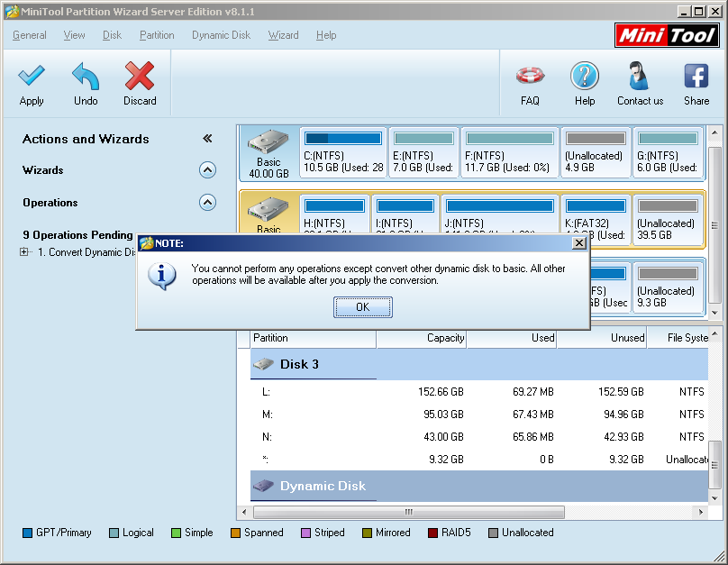Click the info icon in the NOTE dialog
The width and height of the screenshot is (728, 565).
coord(161,277)
